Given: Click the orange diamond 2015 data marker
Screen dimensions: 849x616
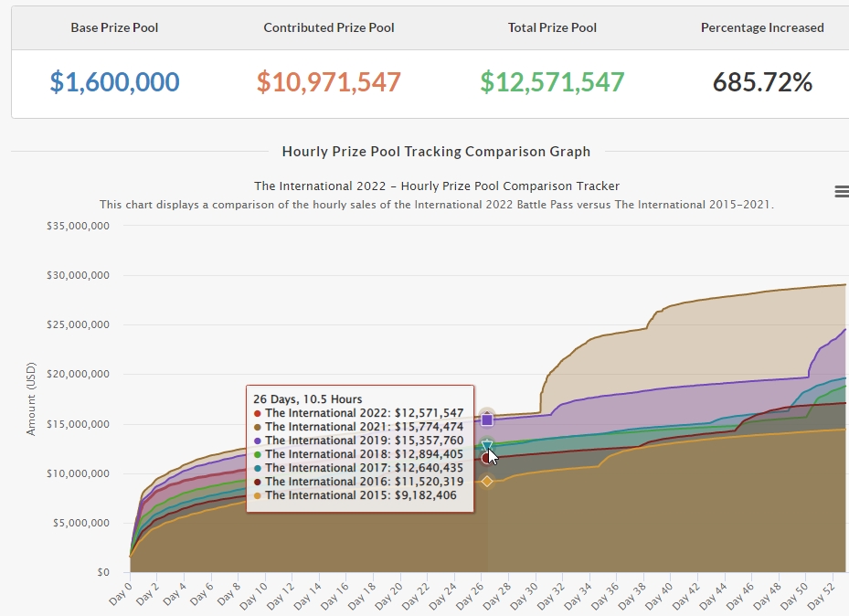Looking at the screenshot, I should tap(487, 481).
